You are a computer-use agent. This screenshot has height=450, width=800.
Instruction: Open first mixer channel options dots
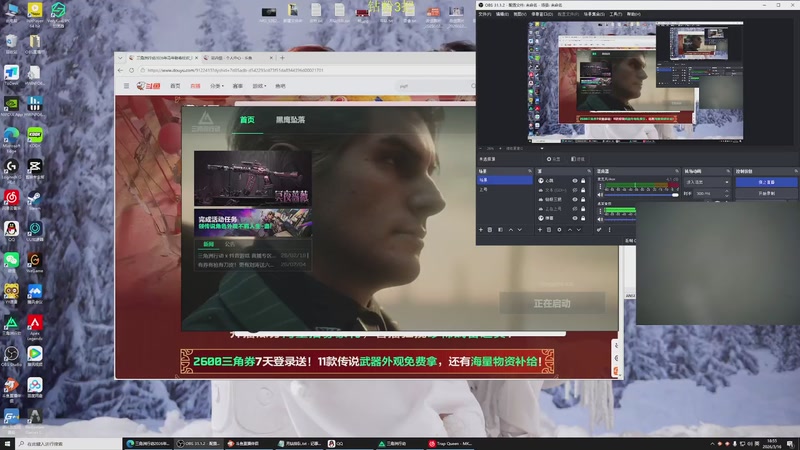click(x=601, y=187)
